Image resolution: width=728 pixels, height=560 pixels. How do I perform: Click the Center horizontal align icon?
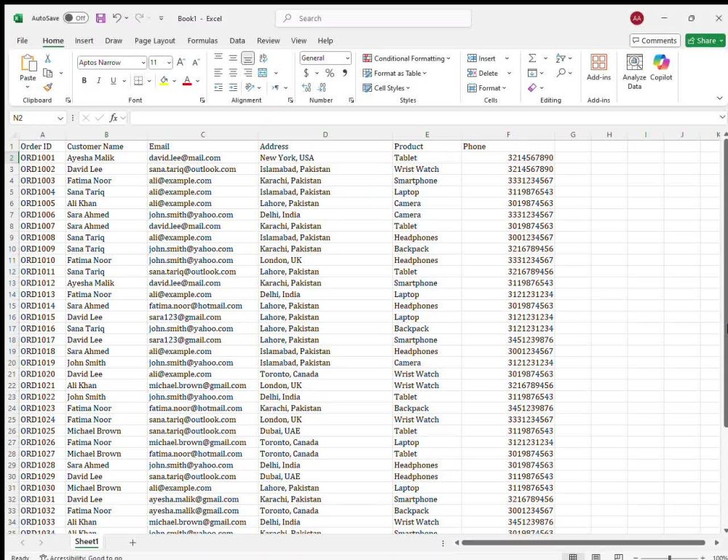233,73
